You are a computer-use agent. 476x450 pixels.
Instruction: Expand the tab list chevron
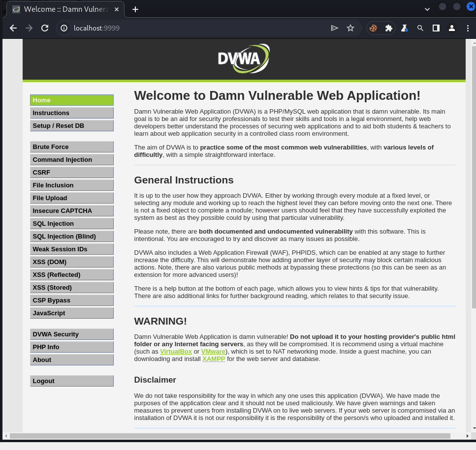point(427,8)
